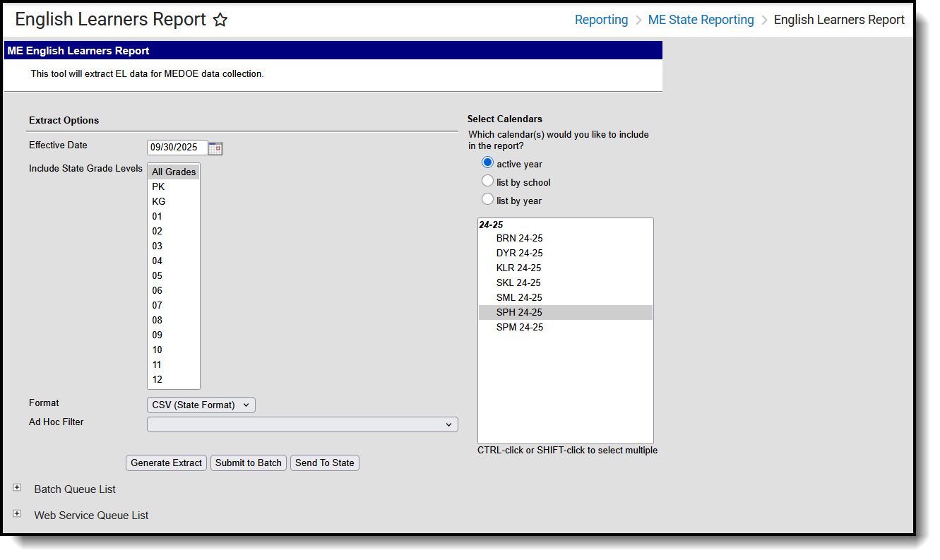The image size is (940, 560).
Task: Expand the Web Service Queue List section
Action: 17,514
